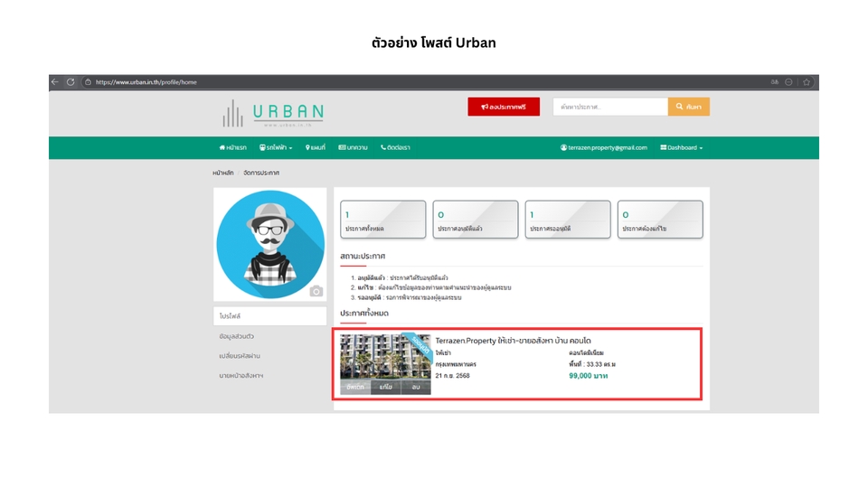Click the site info lock icon
The image size is (868, 488).
tap(88, 82)
